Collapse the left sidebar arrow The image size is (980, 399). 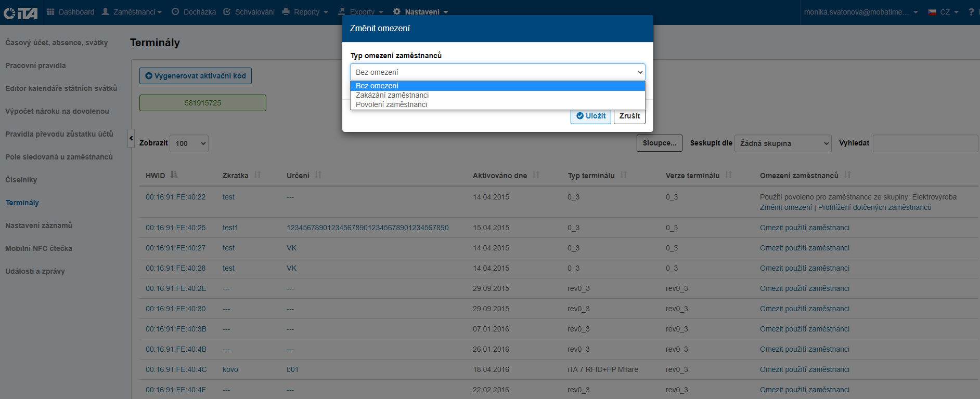(131, 138)
